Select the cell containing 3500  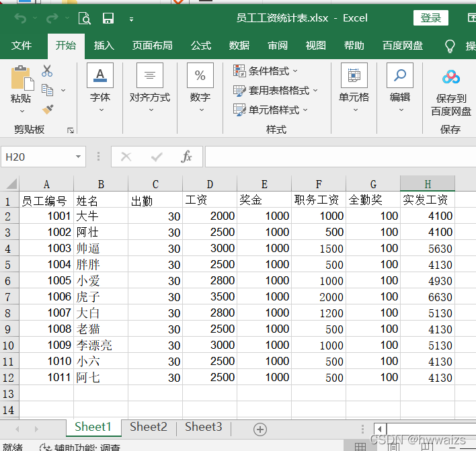[210, 297]
